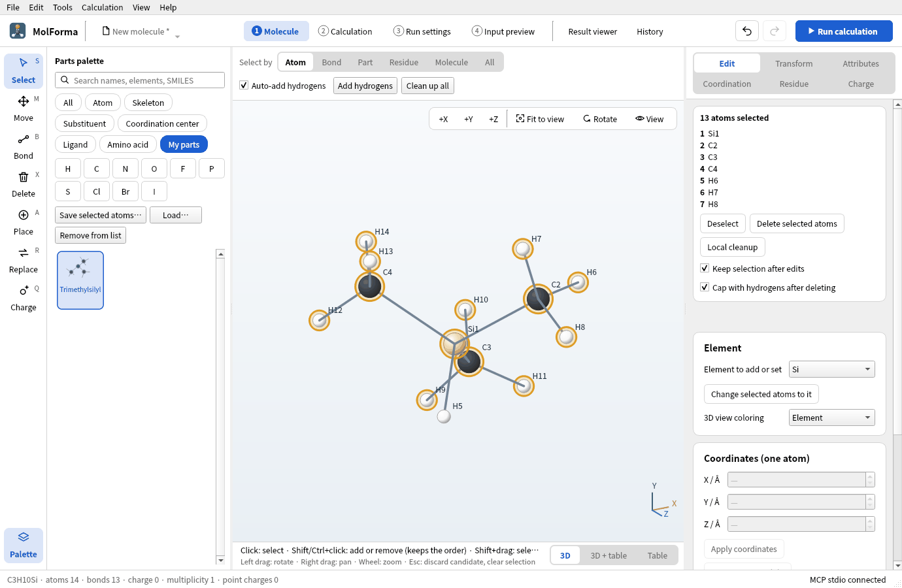Toggle Auto-add hydrogens checkbox
Viewport: 902px width, 588px height.
tap(244, 86)
